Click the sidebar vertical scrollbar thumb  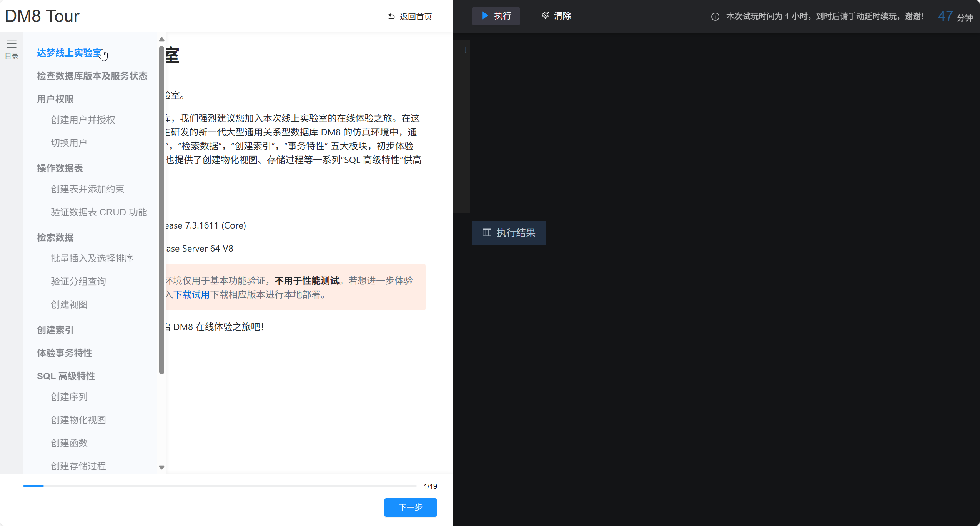(x=161, y=210)
